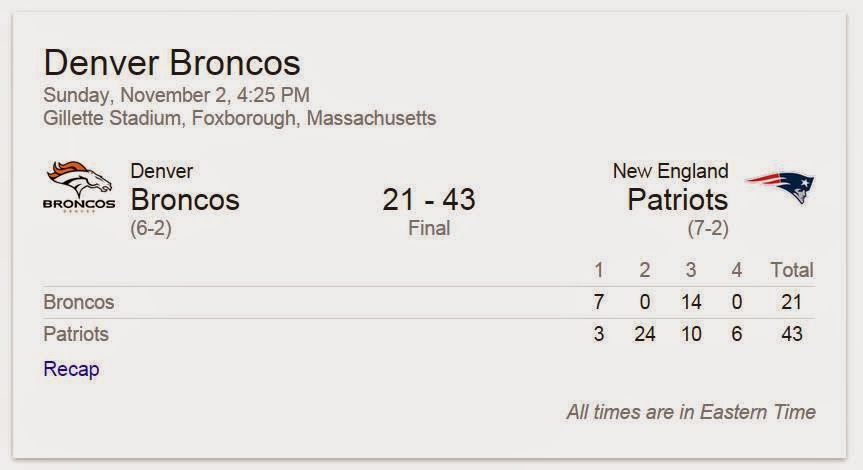Select the Patriots row label in the table
863x470 pixels.
pos(76,334)
